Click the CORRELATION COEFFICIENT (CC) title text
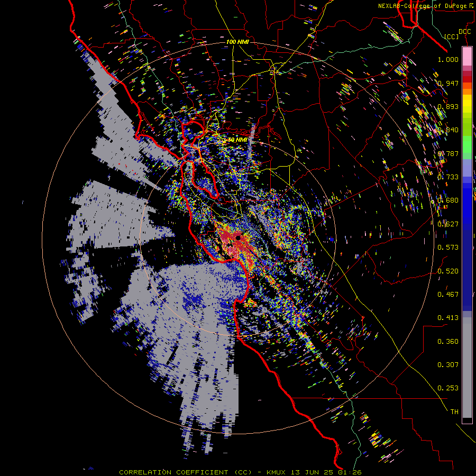Screen dimensions: 476x476 [185, 472]
